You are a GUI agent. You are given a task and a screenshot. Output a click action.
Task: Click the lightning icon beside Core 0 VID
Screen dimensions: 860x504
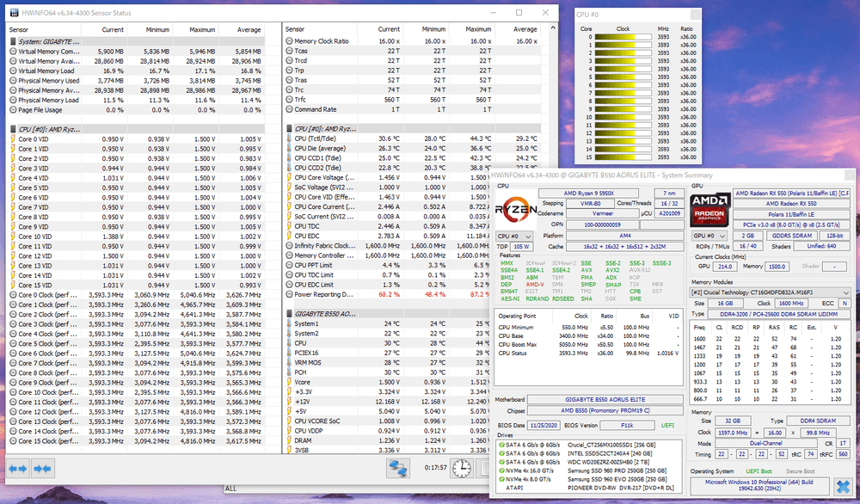tap(13, 139)
